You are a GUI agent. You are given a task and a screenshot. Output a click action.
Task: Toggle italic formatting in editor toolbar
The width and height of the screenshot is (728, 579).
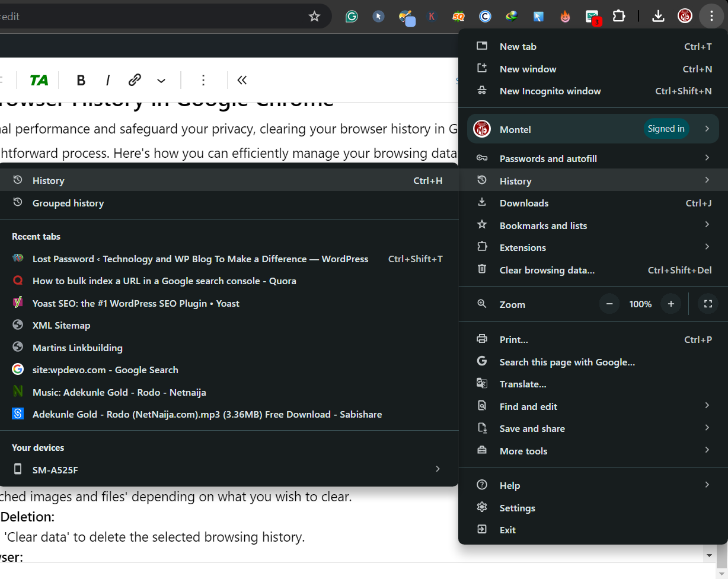[108, 80]
